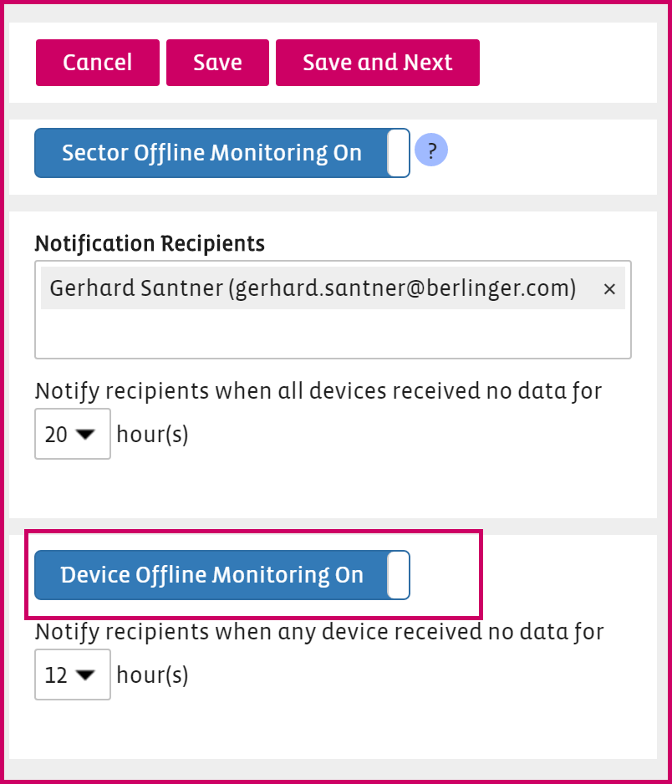The image size is (672, 784).
Task: Save the monitoring settings
Action: (x=217, y=63)
